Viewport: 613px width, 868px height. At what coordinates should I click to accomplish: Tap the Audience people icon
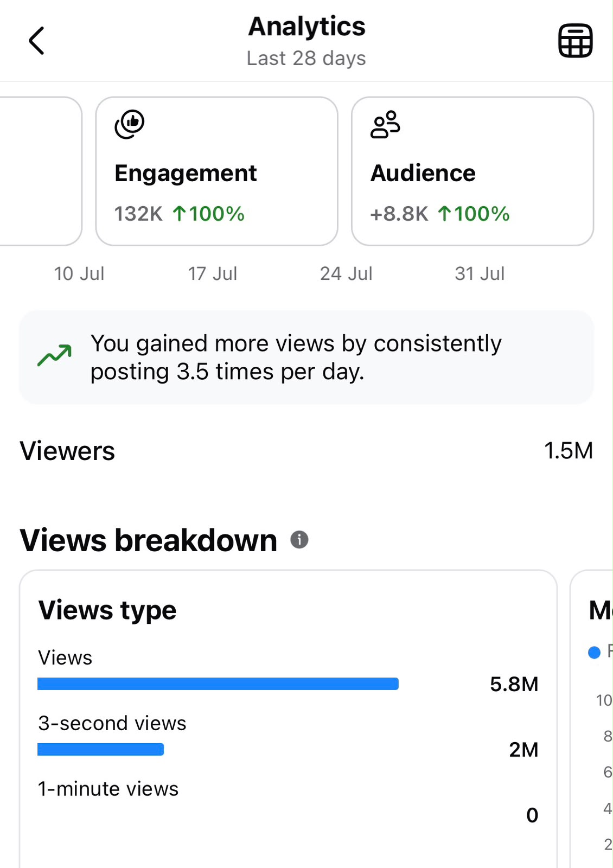point(385,125)
